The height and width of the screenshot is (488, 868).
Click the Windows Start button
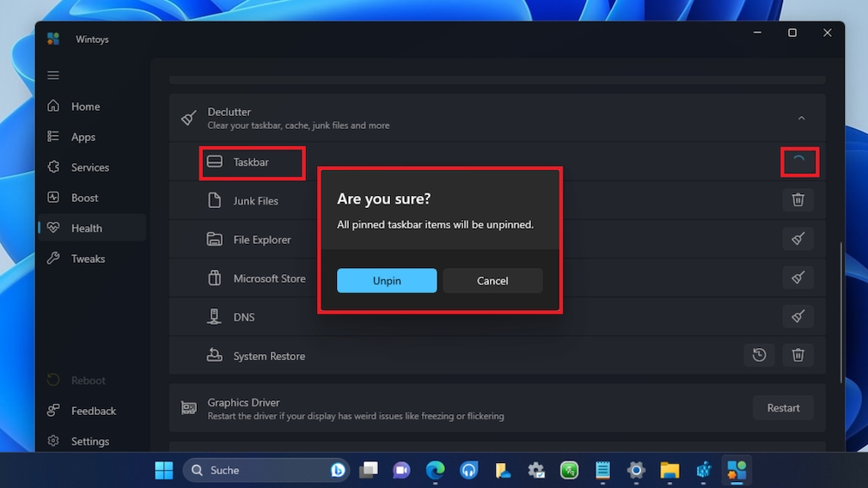(x=163, y=470)
